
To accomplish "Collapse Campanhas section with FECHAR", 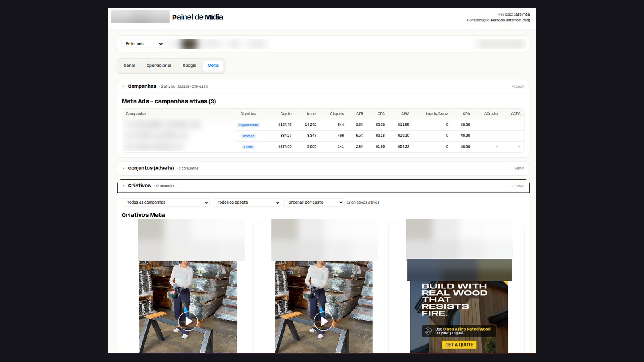I will (x=518, y=87).
